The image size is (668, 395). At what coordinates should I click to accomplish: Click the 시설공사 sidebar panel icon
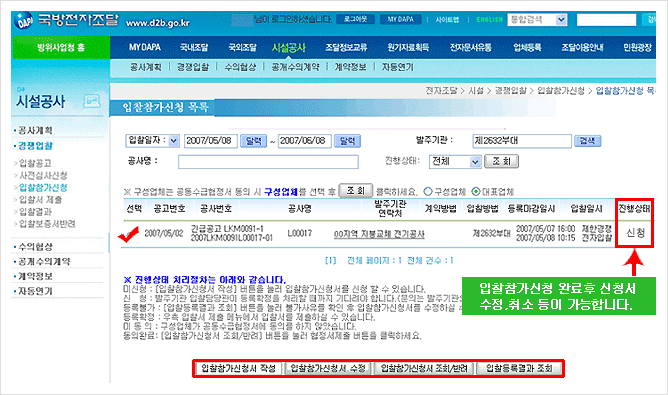coord(92,101)
